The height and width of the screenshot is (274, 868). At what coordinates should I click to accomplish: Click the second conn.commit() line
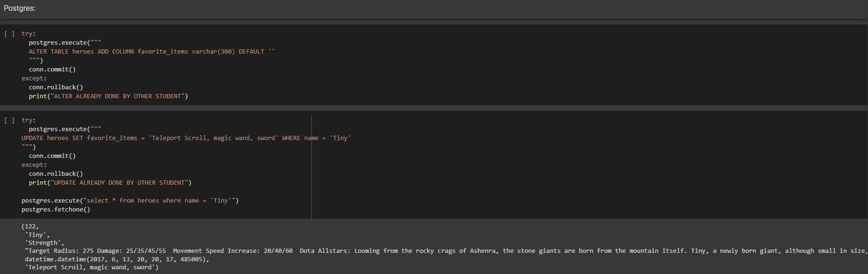pos(52,156)
